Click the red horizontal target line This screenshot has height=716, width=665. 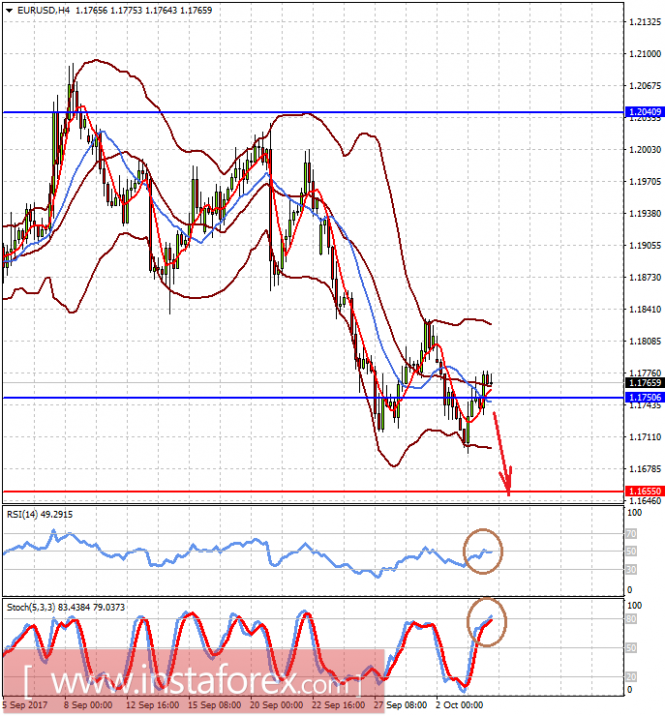pyautogui.click(x=313, y=492)
